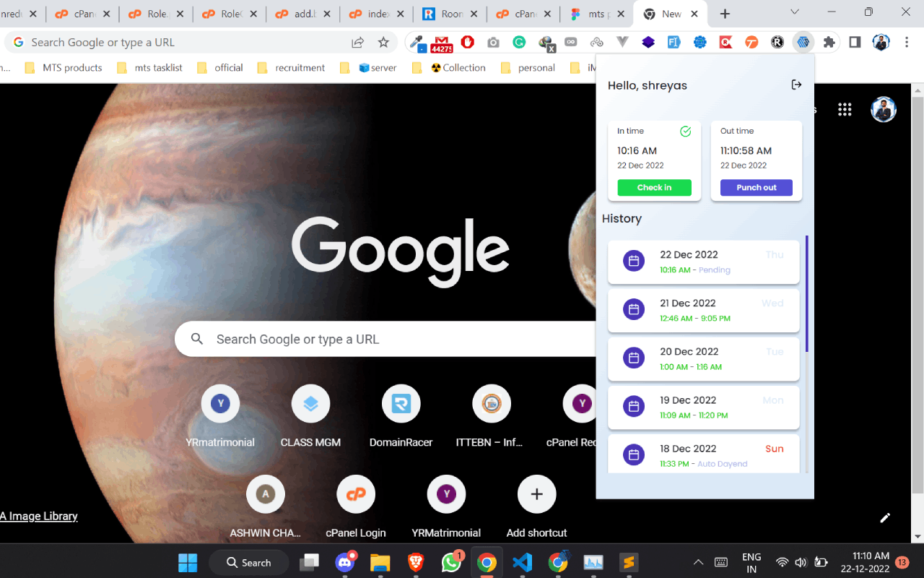Click the logout icon beside Hello, shreyas

coord(796,85)
